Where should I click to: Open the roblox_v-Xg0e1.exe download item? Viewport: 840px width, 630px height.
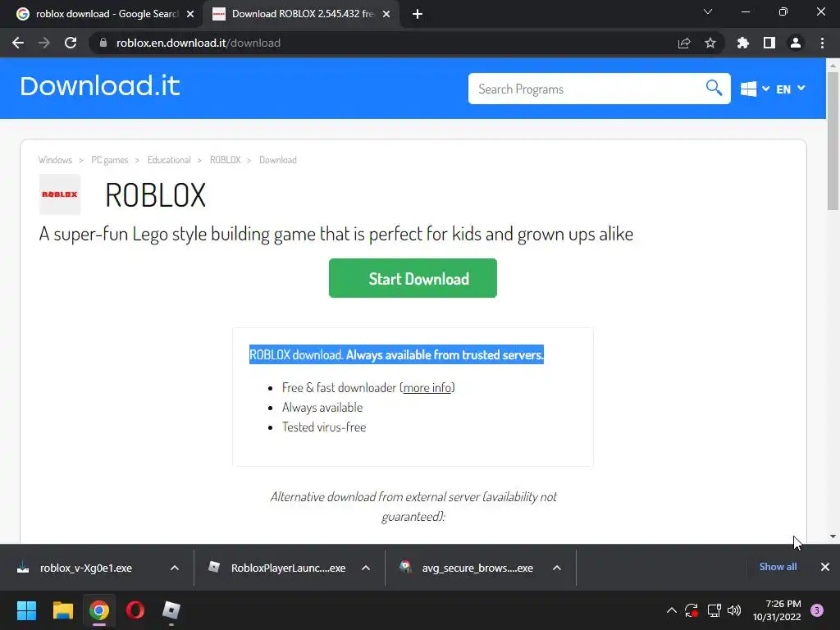(85, 568)
